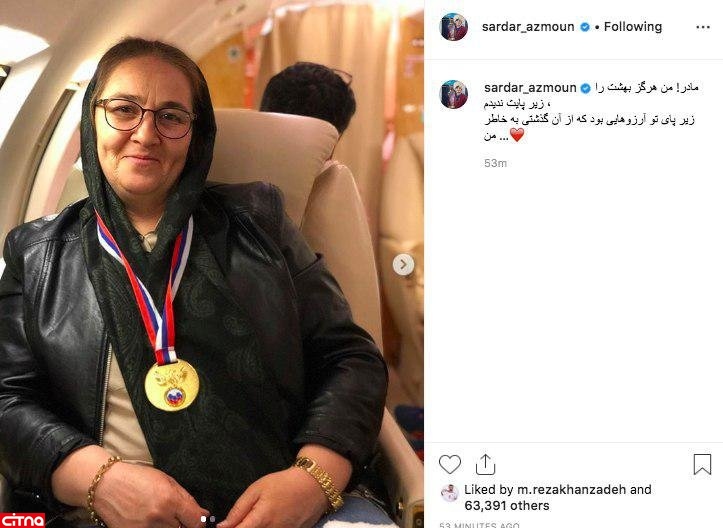
Task: Open sardar_azmoun profile picture in header
Action: 454,27
